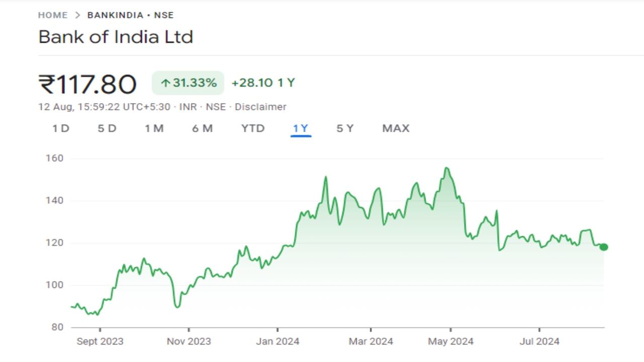The image size is (644, 362).
Task: Click the +28.10 1 Y change text
Action: (x=263, y=83)
